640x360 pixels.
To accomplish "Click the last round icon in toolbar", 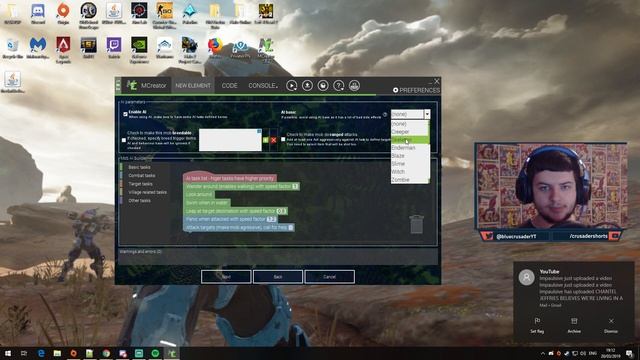I will (x=354, y=86).
